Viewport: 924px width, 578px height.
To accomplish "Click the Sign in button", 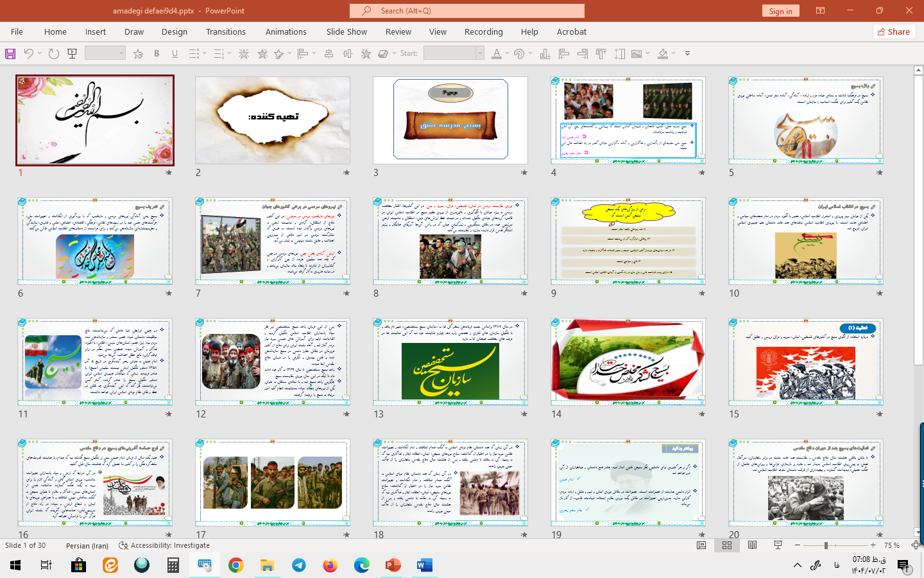I will point(780,11).
